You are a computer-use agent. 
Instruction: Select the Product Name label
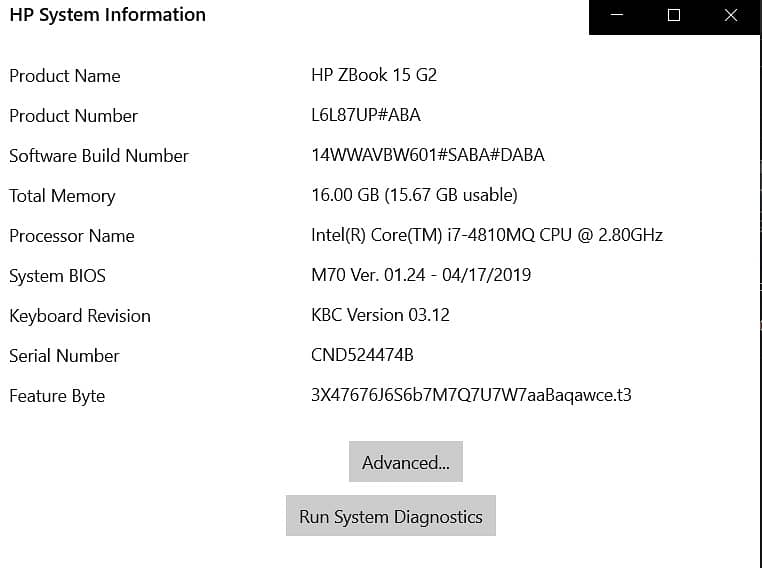[64, 76]
